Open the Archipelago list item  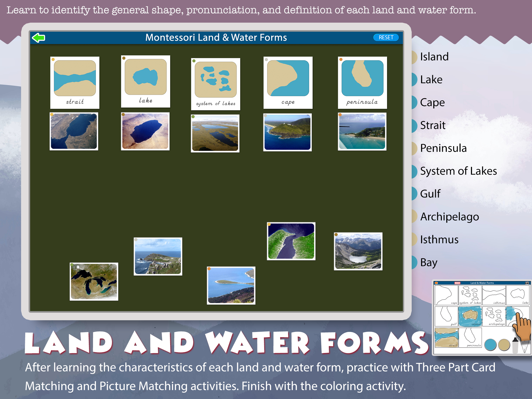(449, 217)
